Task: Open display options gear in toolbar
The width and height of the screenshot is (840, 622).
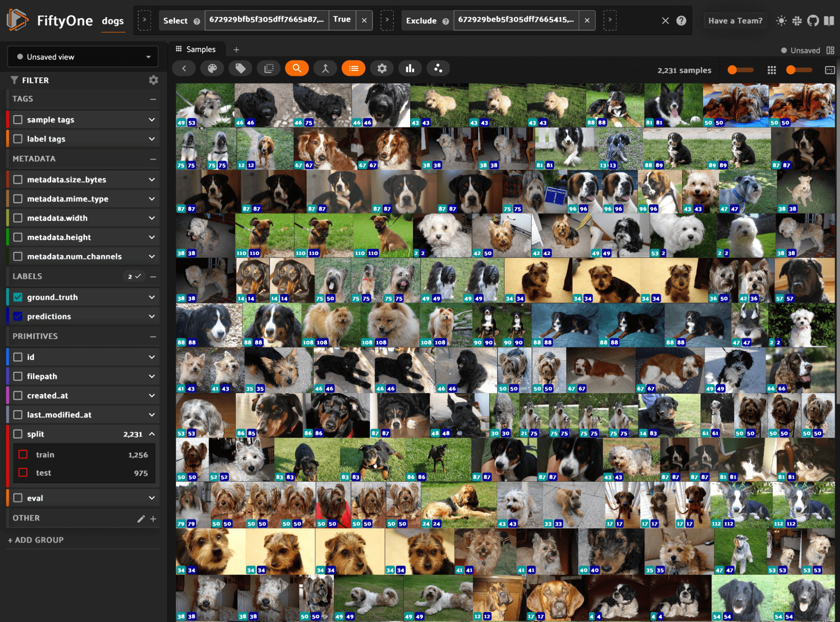Action: click(382, 68)
